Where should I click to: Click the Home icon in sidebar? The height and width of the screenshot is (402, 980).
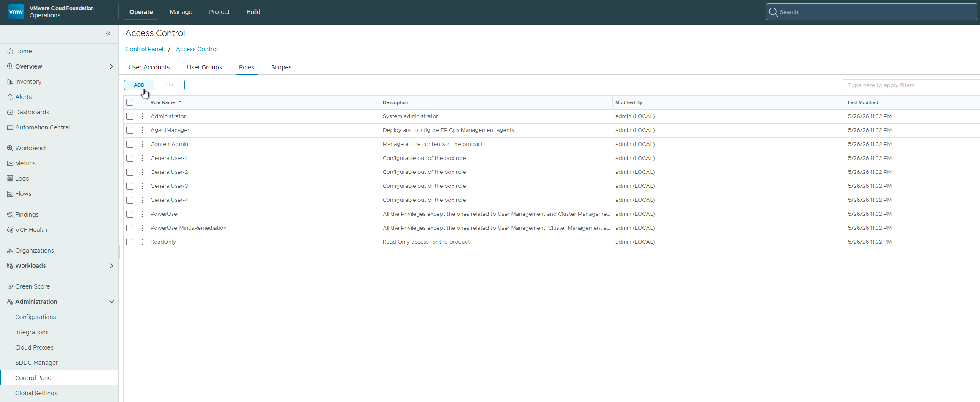[x=10, y=51]
